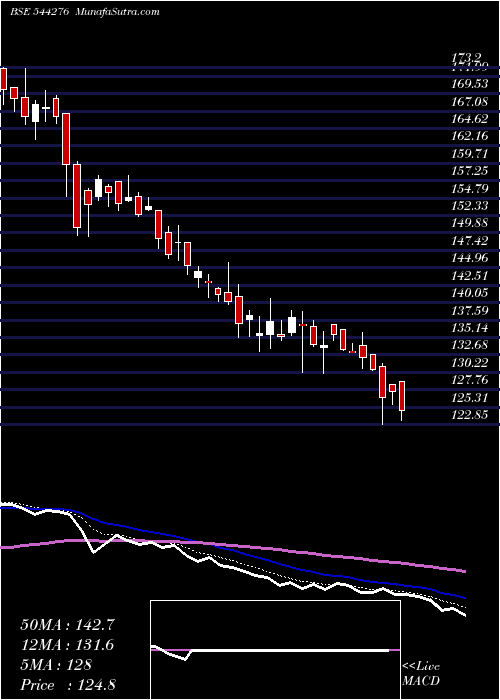Click the 162.16 price axis label
500x700 pixels.
point(470,137)
